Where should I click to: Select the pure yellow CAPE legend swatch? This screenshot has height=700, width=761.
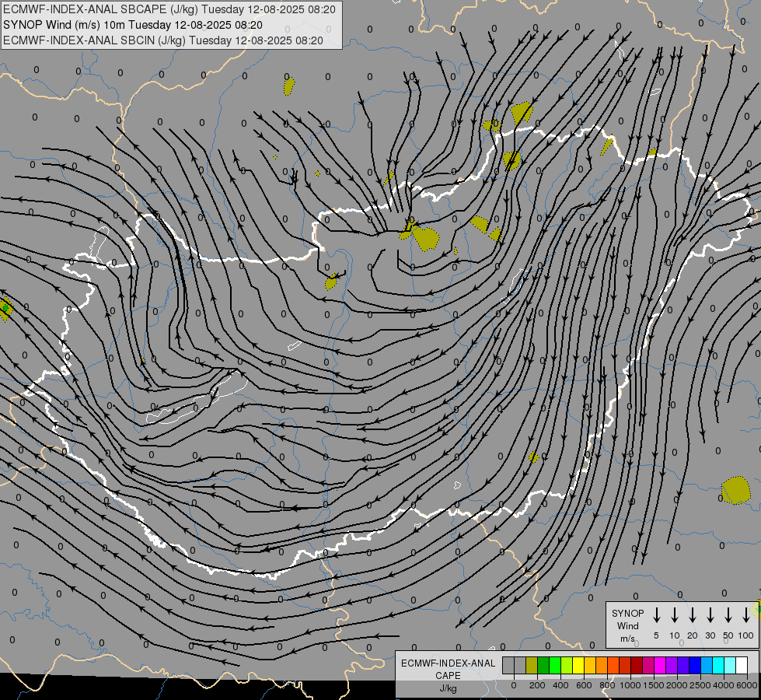(x=578, y=666)
